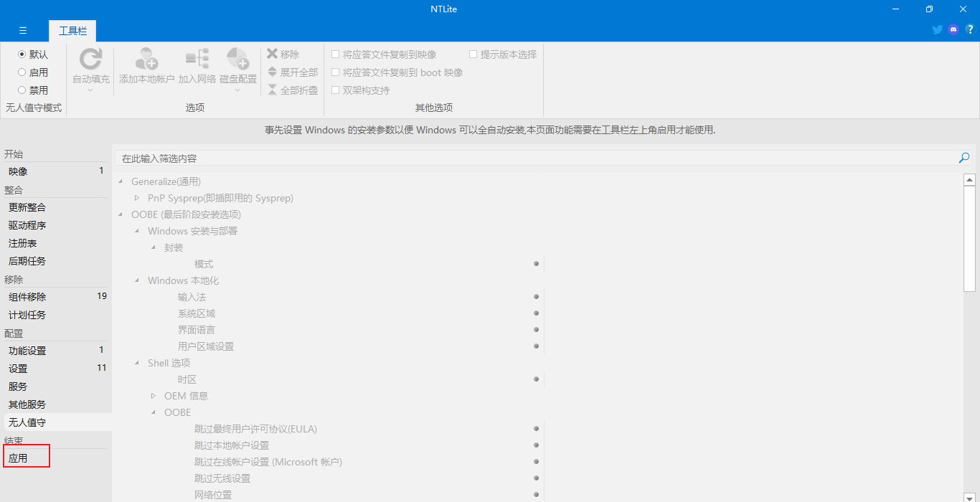Expand the OEM 信息 node
The image size is (980, 502).
coord(154,396)
